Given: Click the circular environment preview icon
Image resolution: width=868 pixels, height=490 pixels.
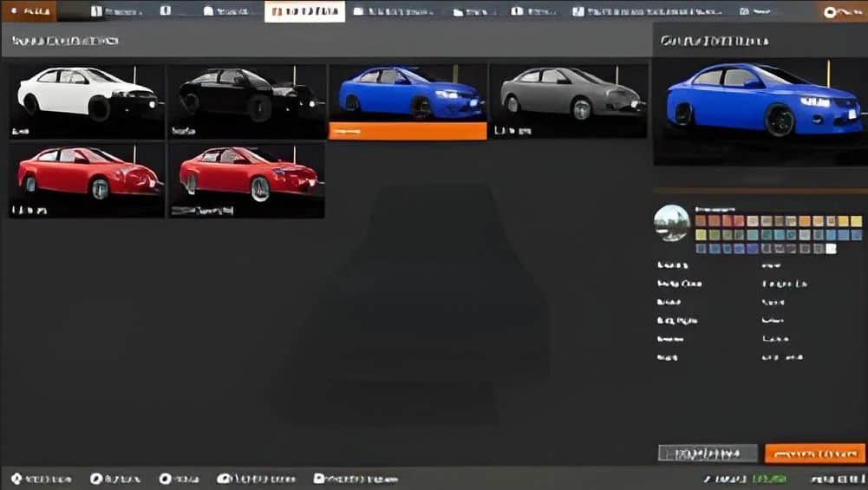Looking at the screenshot, I should point(671,223).
